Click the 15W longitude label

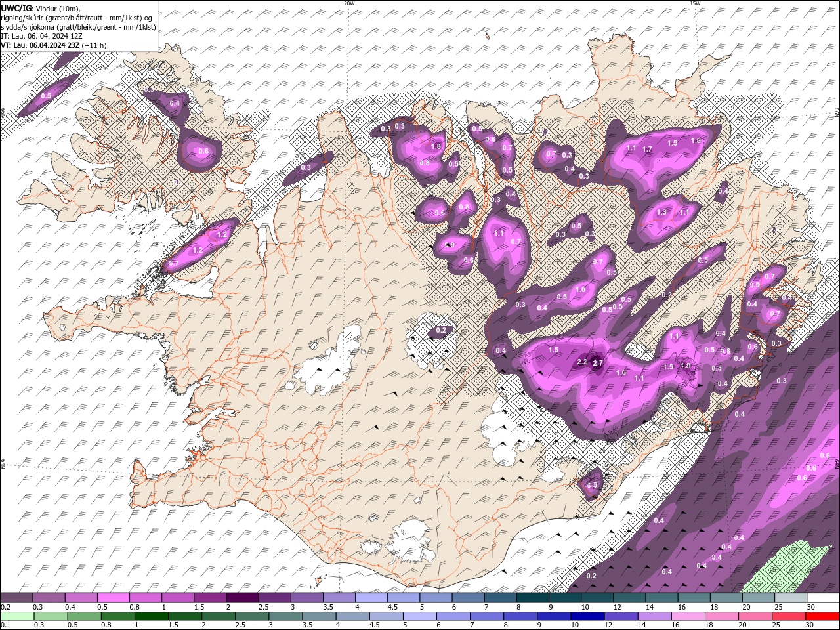pos(695,3)
